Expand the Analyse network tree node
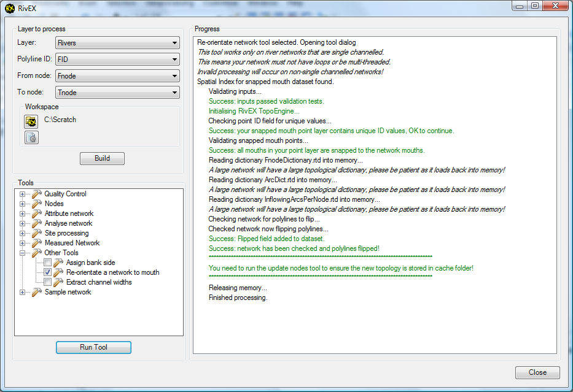Image resolution: width=573 pixels, height=392 pixels. [22, 224]
